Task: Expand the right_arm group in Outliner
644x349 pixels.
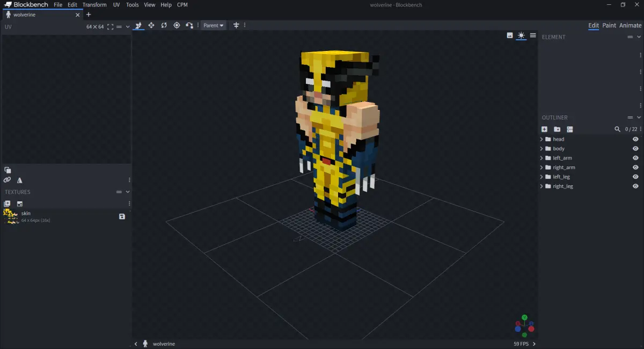Action: pos(541,168)
